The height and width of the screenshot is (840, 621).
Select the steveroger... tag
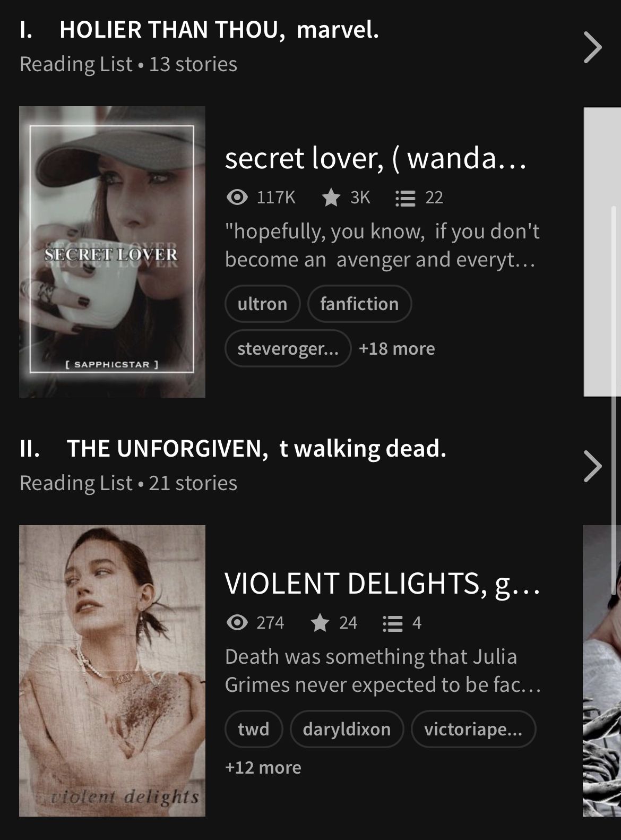[x=288, y=348]
